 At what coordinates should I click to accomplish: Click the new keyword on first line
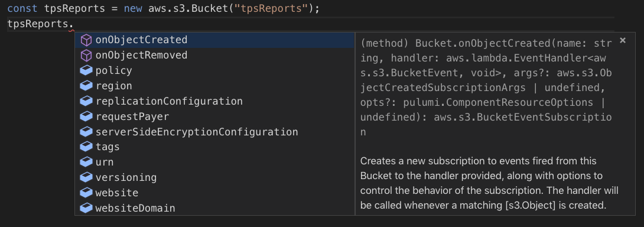pyautogui.click(x=134, y=9)
